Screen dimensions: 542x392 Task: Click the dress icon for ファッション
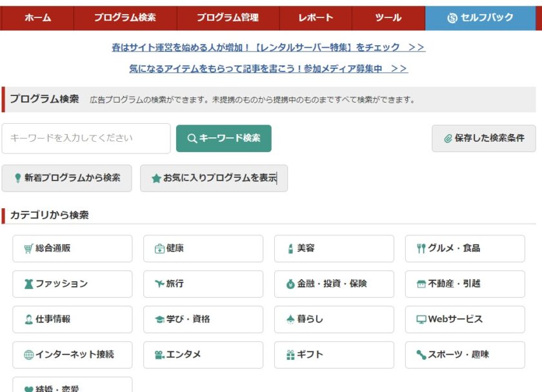tap(28, 284)
